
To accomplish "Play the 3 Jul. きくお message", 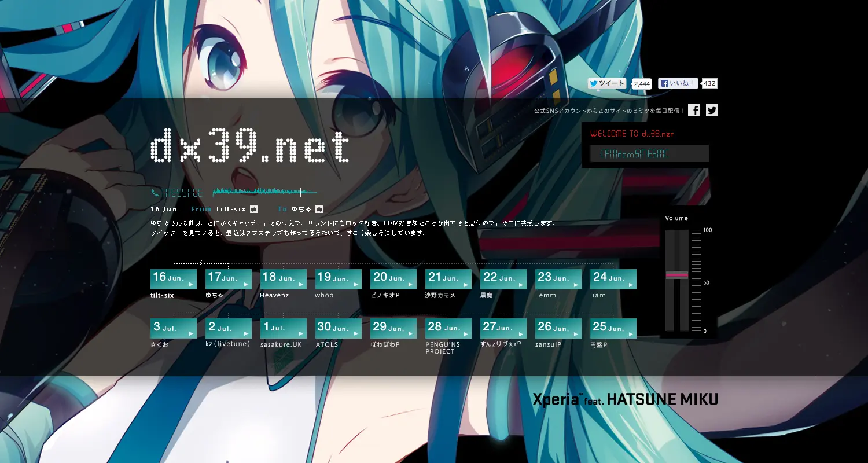I will tap(174, 328).
